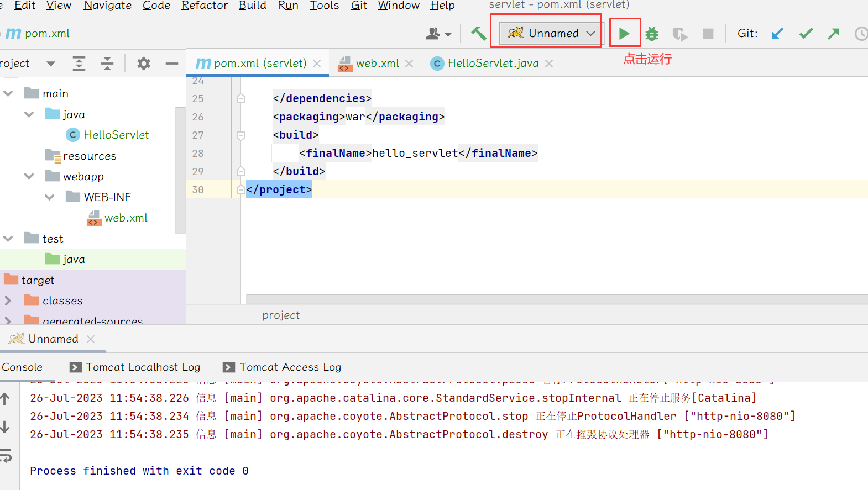This screenshot has height=490, width=868.
Task: Open the Git menu
Action: (x=359, y=6)
